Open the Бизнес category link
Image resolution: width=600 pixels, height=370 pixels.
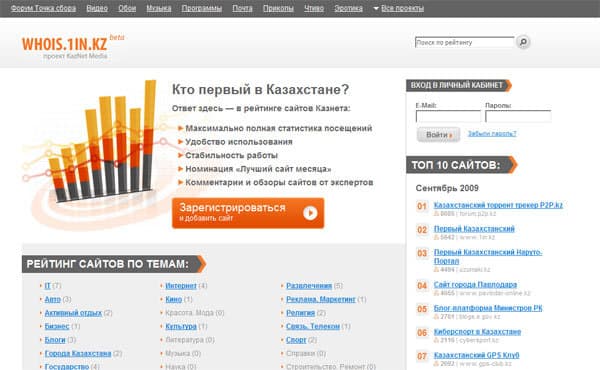tap(57, 326)
